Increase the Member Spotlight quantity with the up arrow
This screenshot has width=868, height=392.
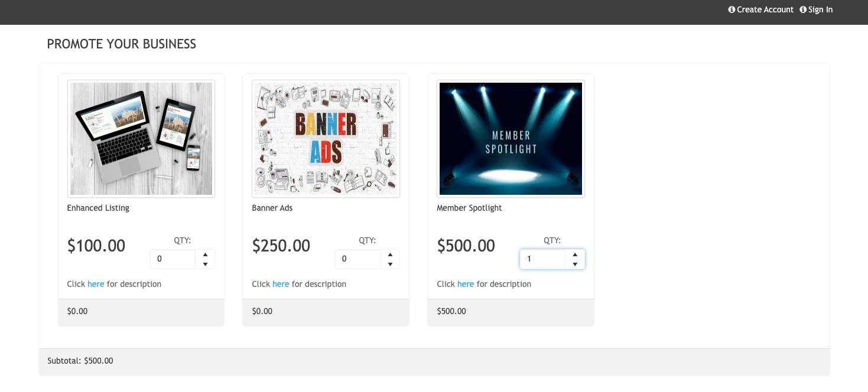pyautogui.click(x=575, y=254)
